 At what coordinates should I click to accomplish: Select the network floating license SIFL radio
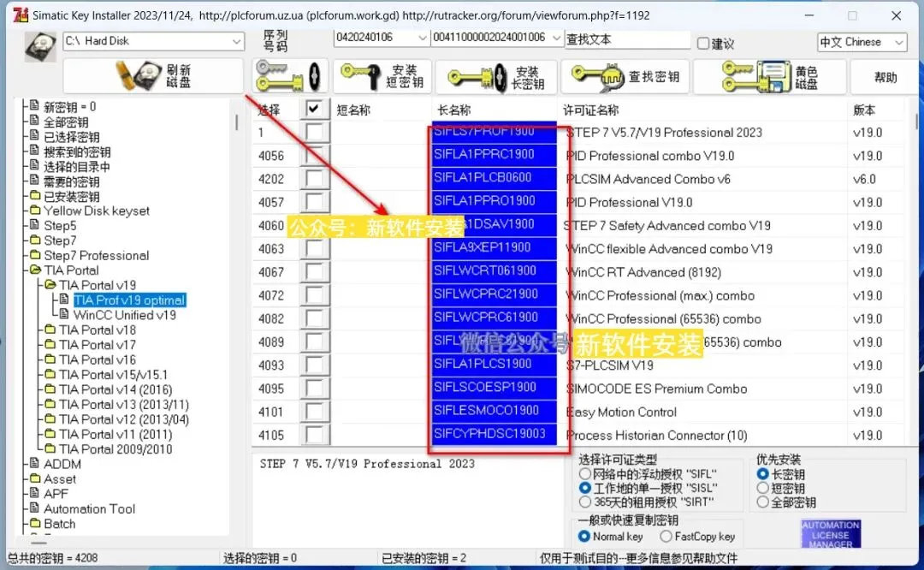point(584,474)
